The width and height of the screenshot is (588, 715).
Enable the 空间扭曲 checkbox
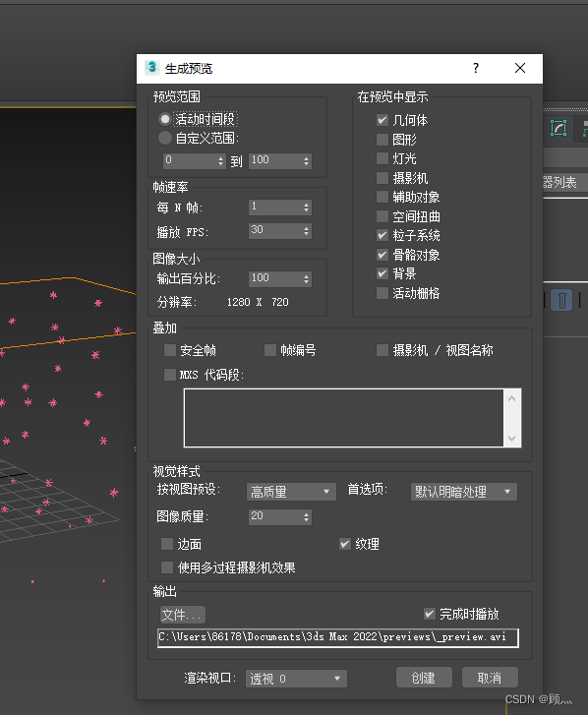pyautogui.click(x=382, y=215)
